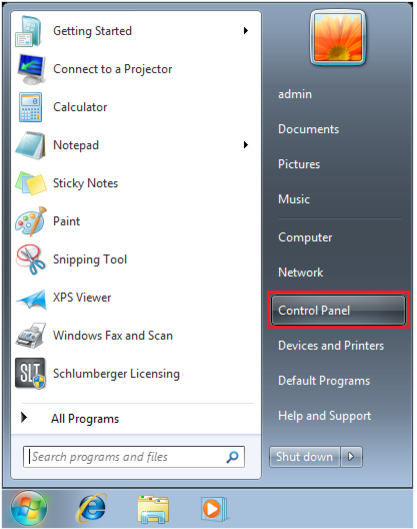Open Snipping Tool scissors icon
The width and height of the screenshot is (417, 529).
pyautogui.click(x=30, y=259)
